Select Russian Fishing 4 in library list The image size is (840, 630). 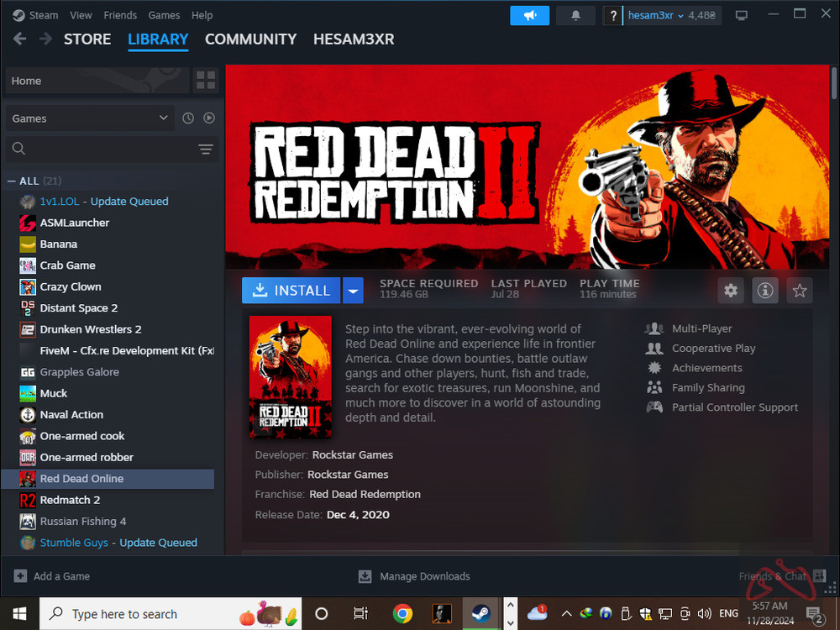(83, 521)
